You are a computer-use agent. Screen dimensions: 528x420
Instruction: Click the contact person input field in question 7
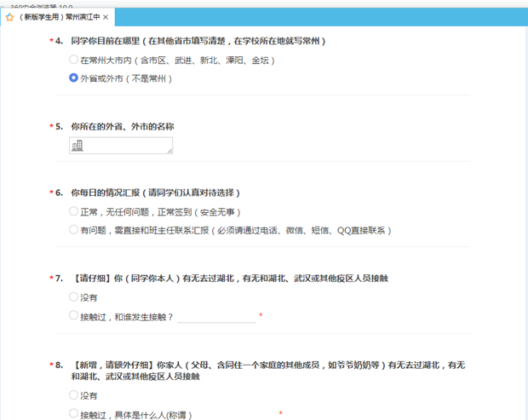tap(216, 316)
